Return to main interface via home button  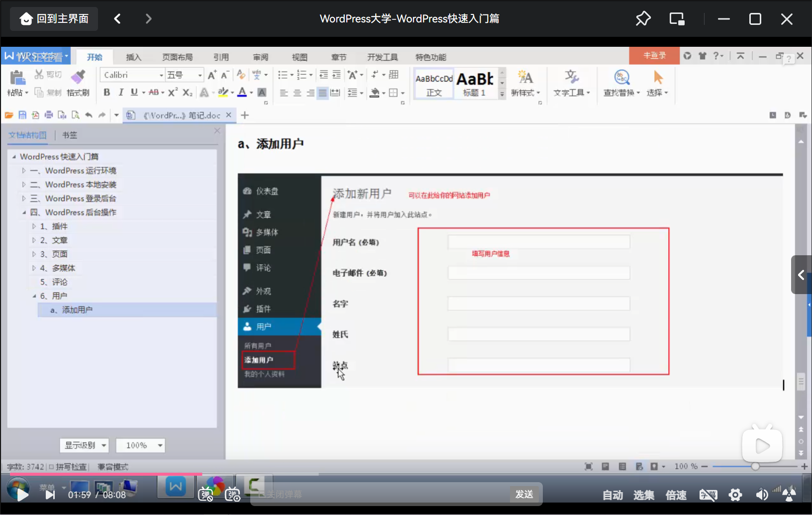(54, 19)
